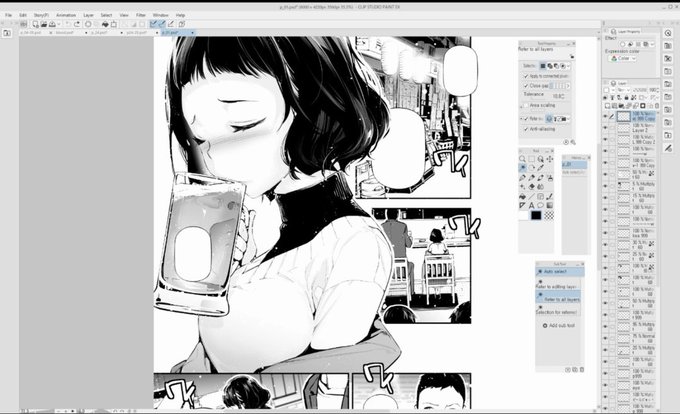
Task: Click the Lock layer padlock icon in the Layer palette
Action: tap(626, 98)
